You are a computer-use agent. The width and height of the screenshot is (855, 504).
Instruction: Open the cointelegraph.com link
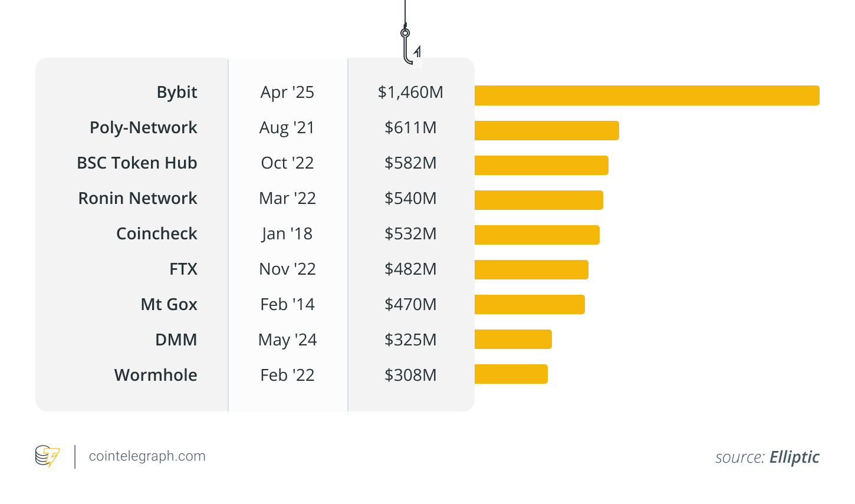tap(147, 456)
